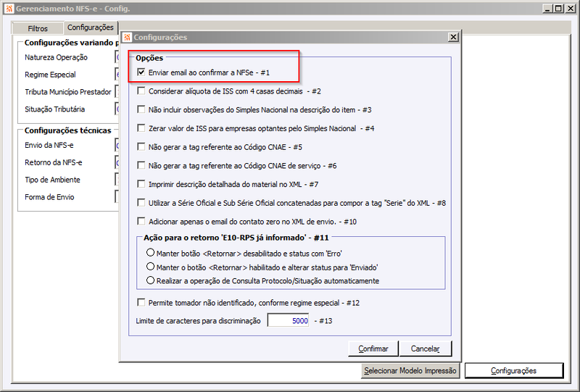
Task: Minimize the Gerenciamento NFS-e window
Action: 548,8
